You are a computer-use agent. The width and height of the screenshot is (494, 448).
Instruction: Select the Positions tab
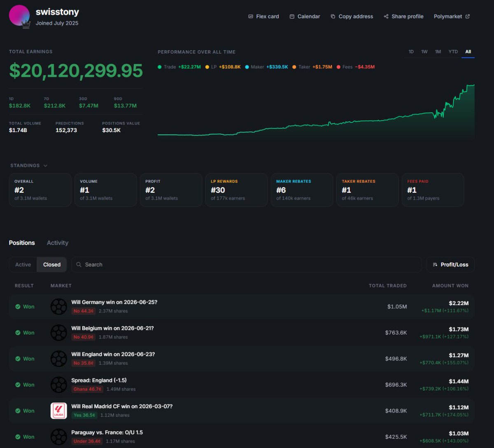pyautogui.click(x=22, y=243)
